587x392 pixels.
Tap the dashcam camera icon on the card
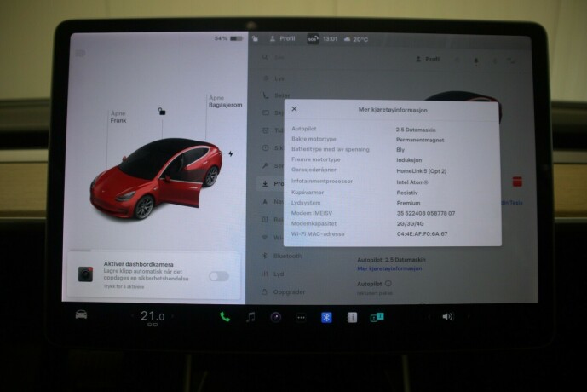85,274
